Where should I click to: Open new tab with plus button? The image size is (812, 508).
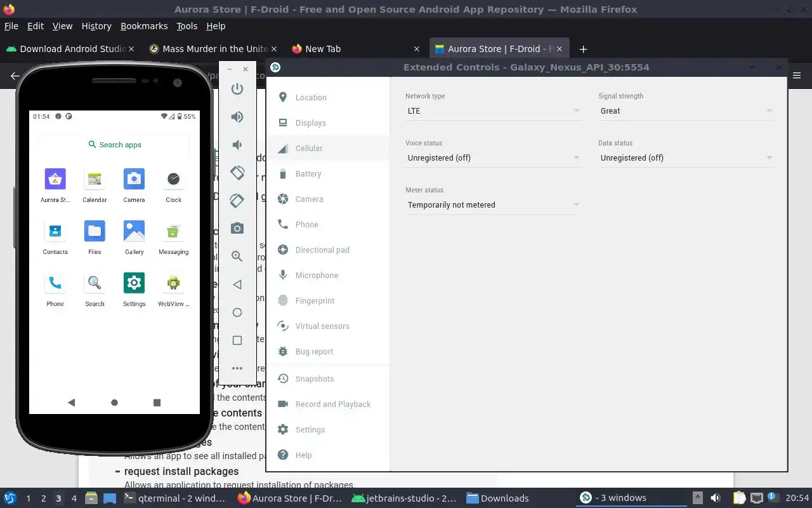[583, 49]
